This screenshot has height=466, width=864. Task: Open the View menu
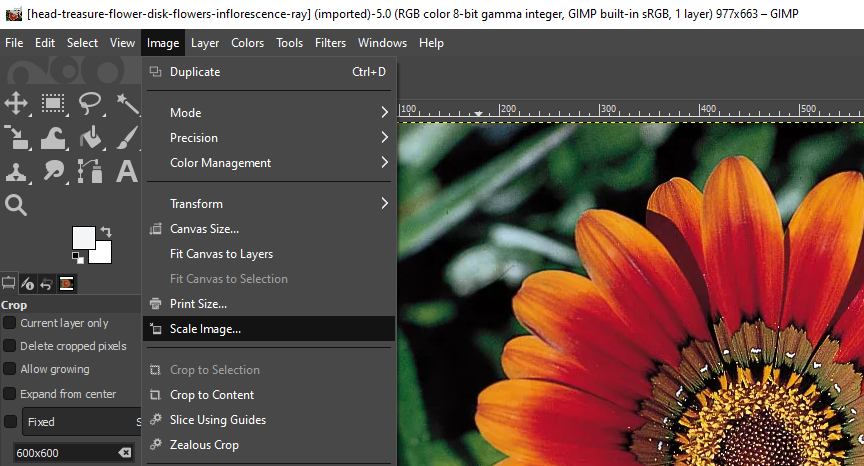point(122,43)
